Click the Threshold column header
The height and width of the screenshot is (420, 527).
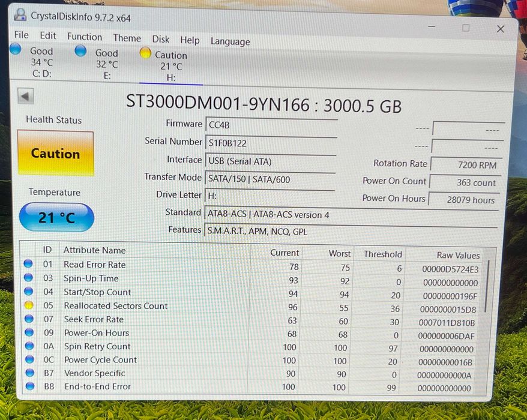pos(383,254)
